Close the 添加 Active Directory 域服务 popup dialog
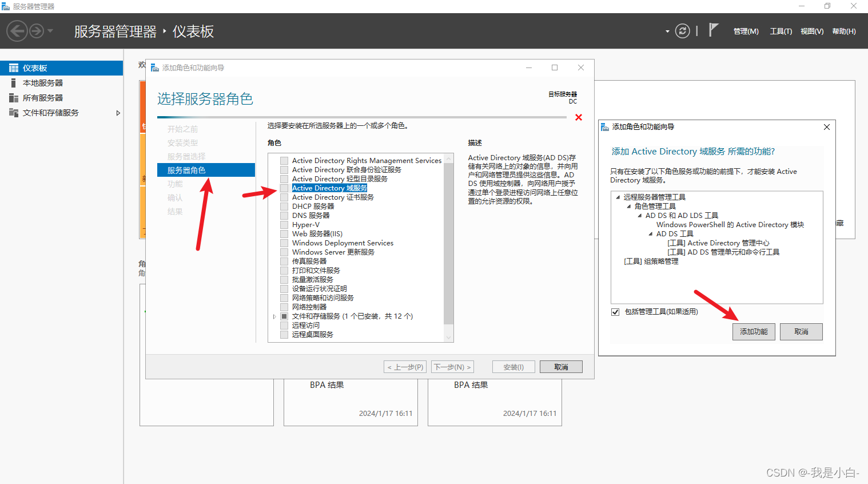 826,127
